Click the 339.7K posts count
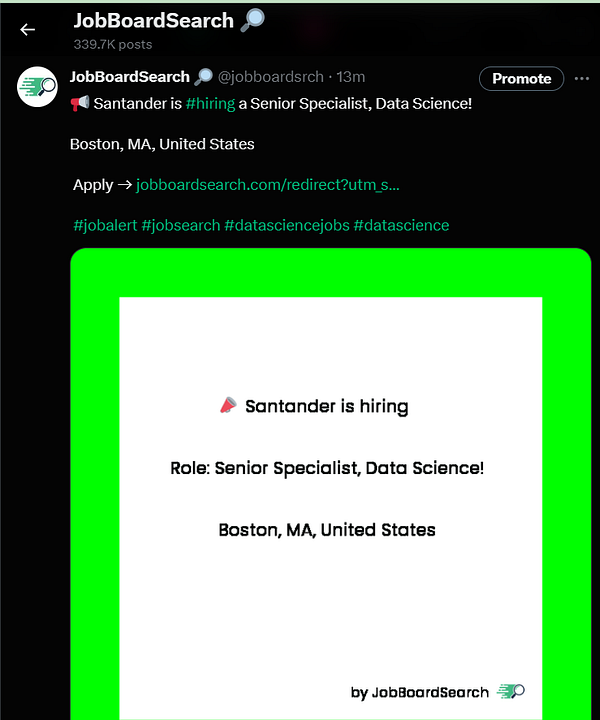This screenshot has height=720, width=600. (111, 45)
